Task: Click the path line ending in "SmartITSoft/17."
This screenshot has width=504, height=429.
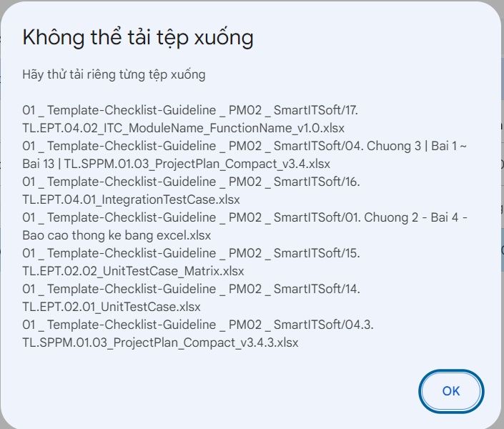Action: point(190,111)
